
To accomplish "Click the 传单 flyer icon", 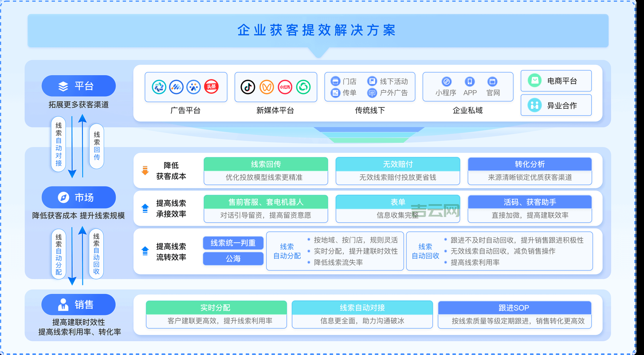I will pos(335,93).
